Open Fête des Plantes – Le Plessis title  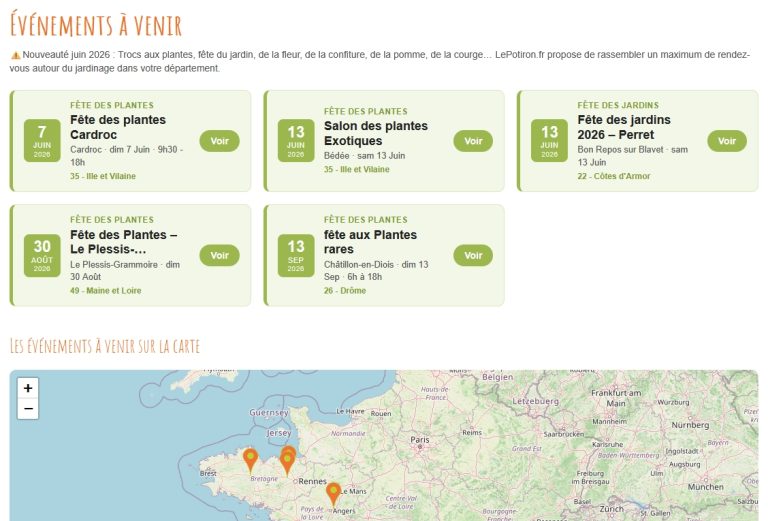click(x=123, y=242)
